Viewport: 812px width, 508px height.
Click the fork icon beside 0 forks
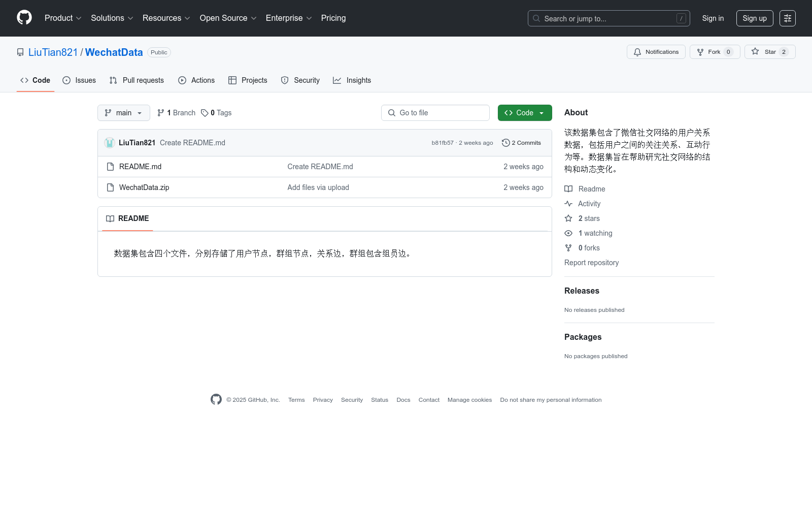(568, 248)
